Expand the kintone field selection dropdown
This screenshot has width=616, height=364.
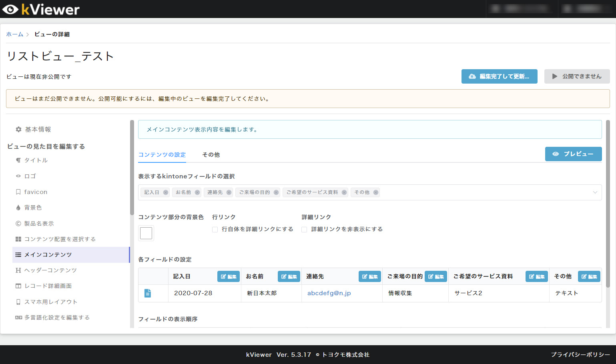point(595,192)
